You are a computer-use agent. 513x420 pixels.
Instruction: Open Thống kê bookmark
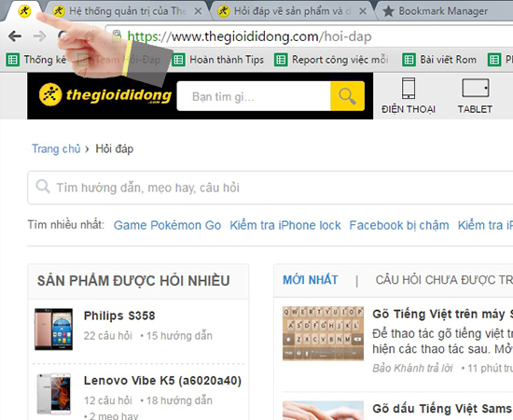coord(36,60)
